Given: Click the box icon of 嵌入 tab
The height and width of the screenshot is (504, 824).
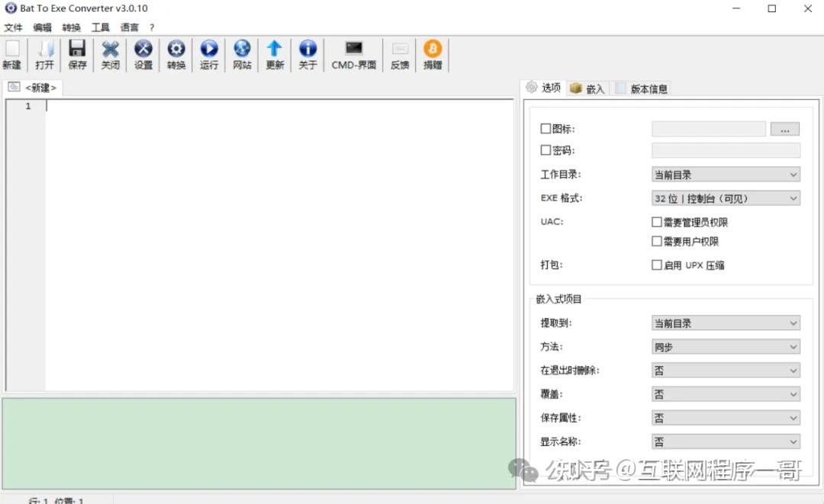Looking at the screenshot, I should click(576, 88).
